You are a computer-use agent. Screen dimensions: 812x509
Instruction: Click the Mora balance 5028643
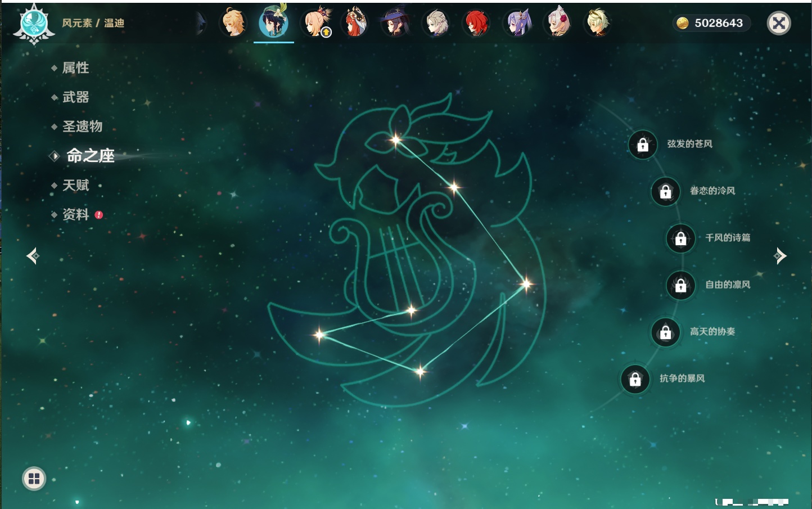[719, 23]
